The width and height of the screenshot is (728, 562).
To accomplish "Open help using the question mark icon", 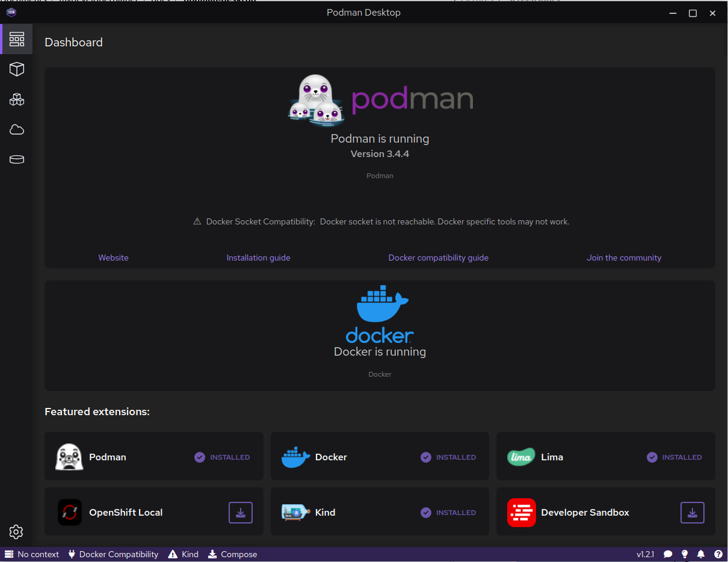I will (718, 554).
